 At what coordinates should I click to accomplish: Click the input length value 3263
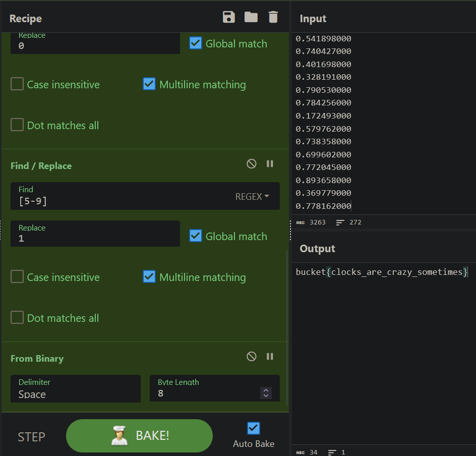(318, 222)
